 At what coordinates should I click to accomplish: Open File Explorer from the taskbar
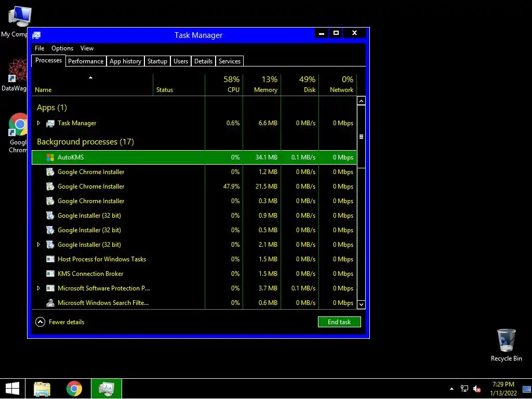42,389
